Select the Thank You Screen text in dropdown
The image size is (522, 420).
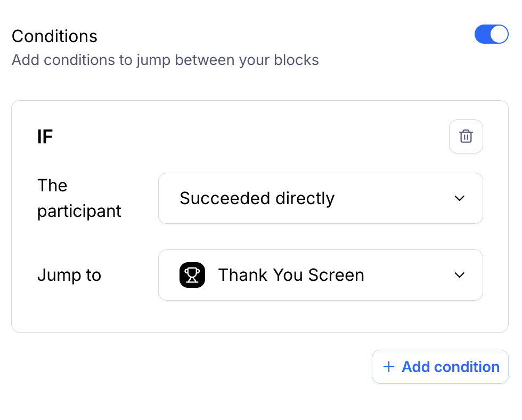(291, 275)
